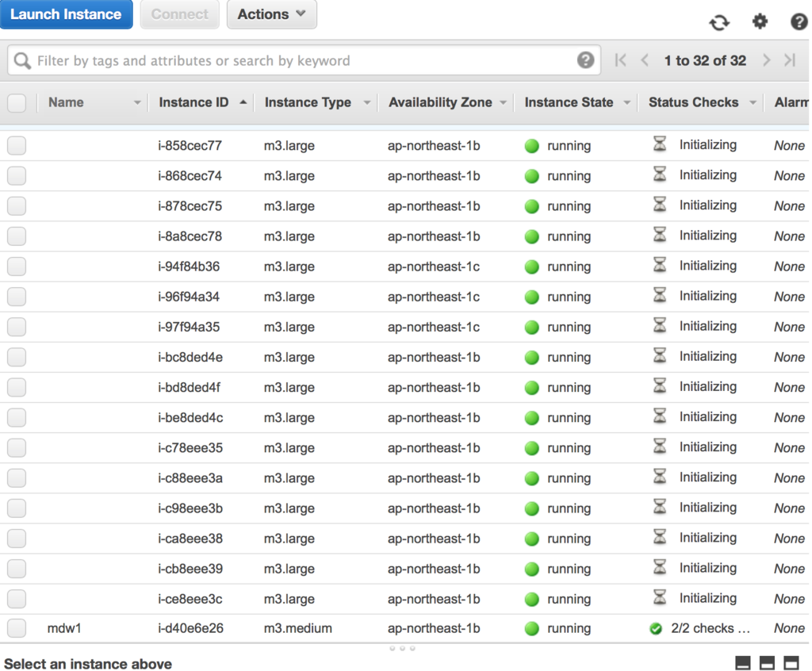Click the search filter help icon
The width and height of the screenshot is (812, 671).
[x=586, y=60]
